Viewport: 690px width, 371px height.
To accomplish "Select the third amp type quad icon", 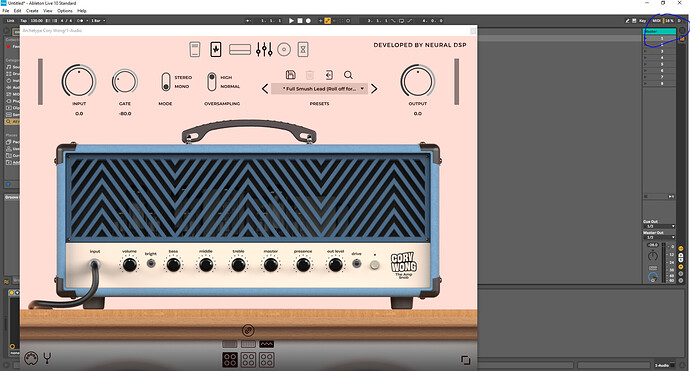I will (267, 360).
